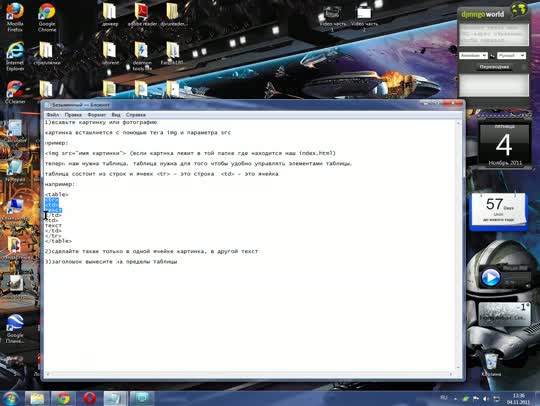Open the Windows Start menu

[11, 399]
